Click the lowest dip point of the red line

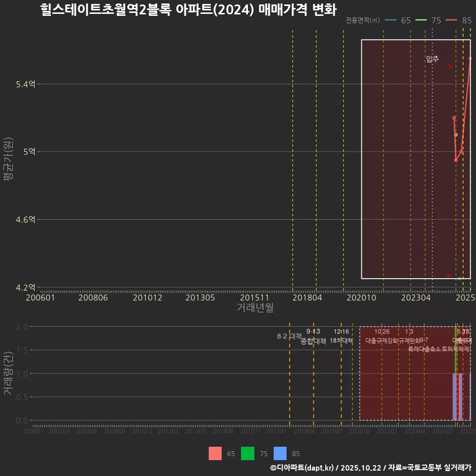pos(456,160)
